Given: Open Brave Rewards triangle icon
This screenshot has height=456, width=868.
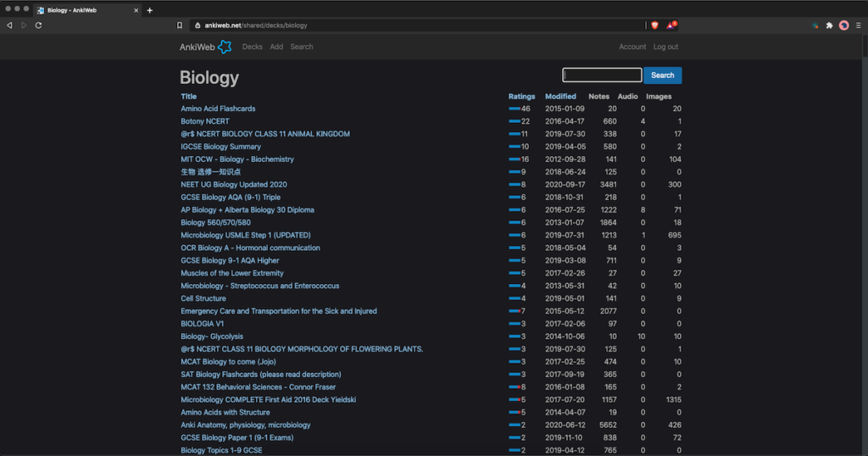Looking at the screenshot, I should coord(671,25).
